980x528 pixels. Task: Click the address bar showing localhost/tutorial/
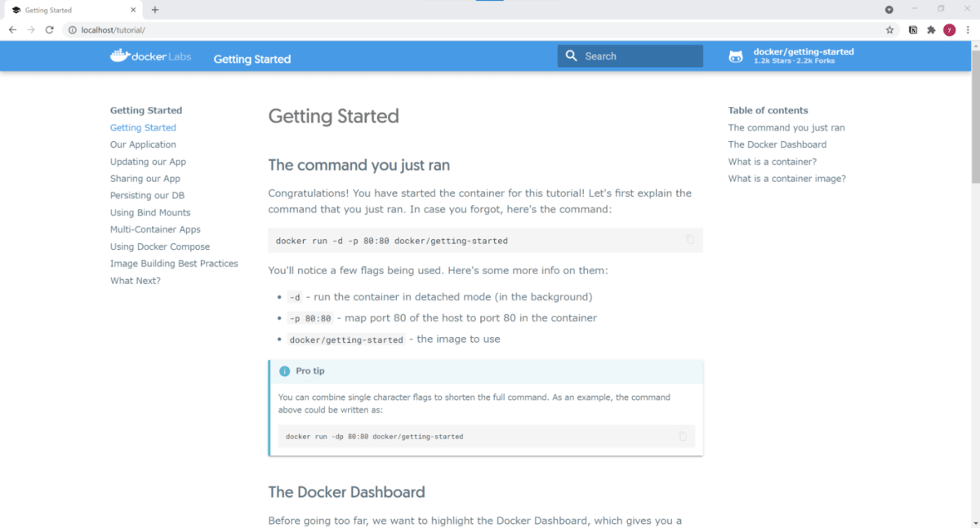pos(480,30)
